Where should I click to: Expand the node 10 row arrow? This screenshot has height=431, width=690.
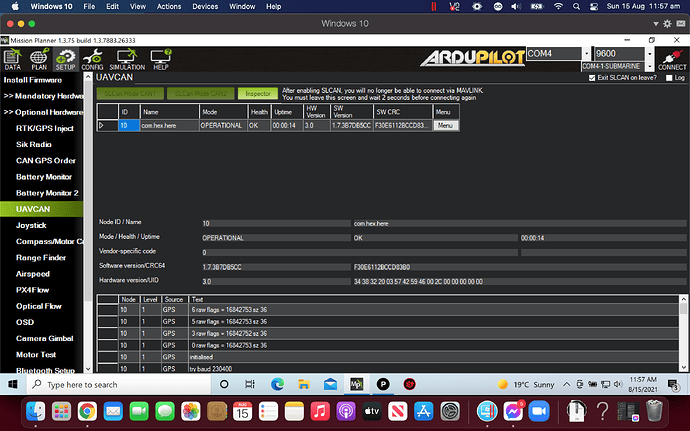[x=102, y=125]
